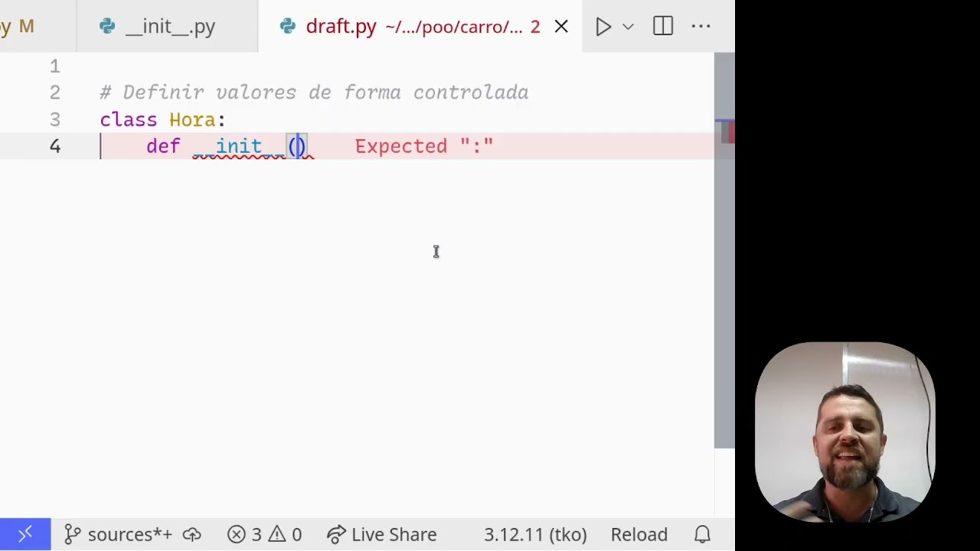Click line number 1 in the gutter

(x=55, y=67)
